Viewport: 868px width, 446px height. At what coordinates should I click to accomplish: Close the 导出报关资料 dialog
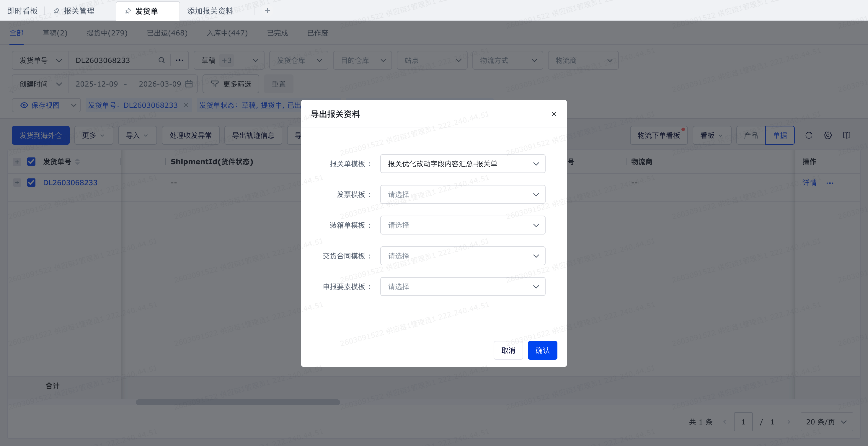[554, 114]
